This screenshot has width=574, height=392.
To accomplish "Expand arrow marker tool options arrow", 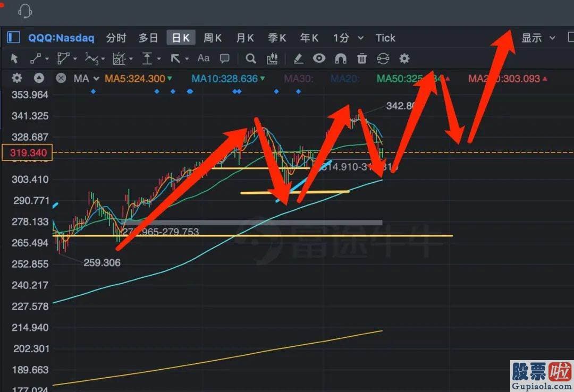I will coord(187,58).
